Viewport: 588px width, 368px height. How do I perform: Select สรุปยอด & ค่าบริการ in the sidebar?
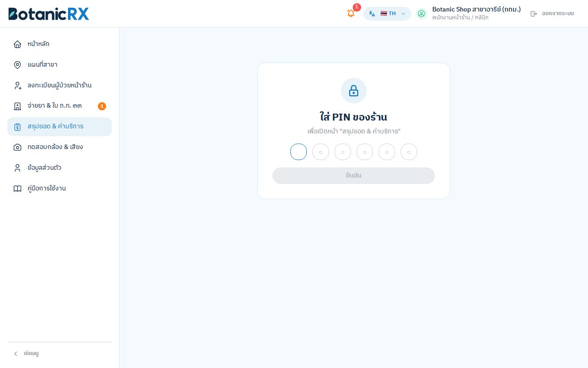(59, 126)
